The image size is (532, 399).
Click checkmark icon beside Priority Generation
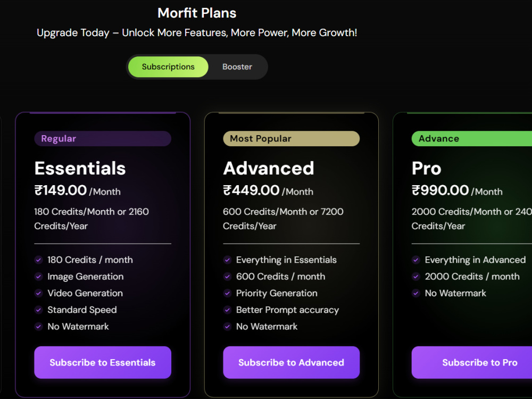(227, 293)
